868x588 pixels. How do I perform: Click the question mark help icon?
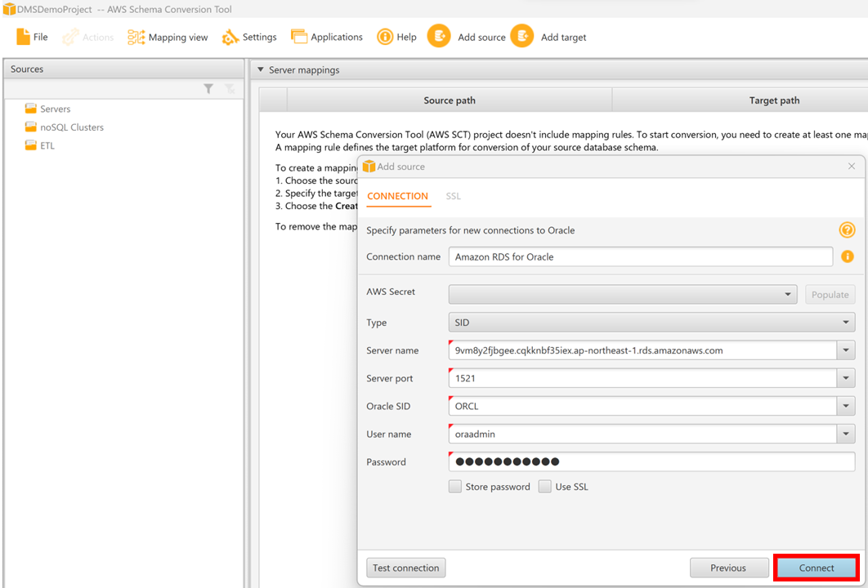847,229
